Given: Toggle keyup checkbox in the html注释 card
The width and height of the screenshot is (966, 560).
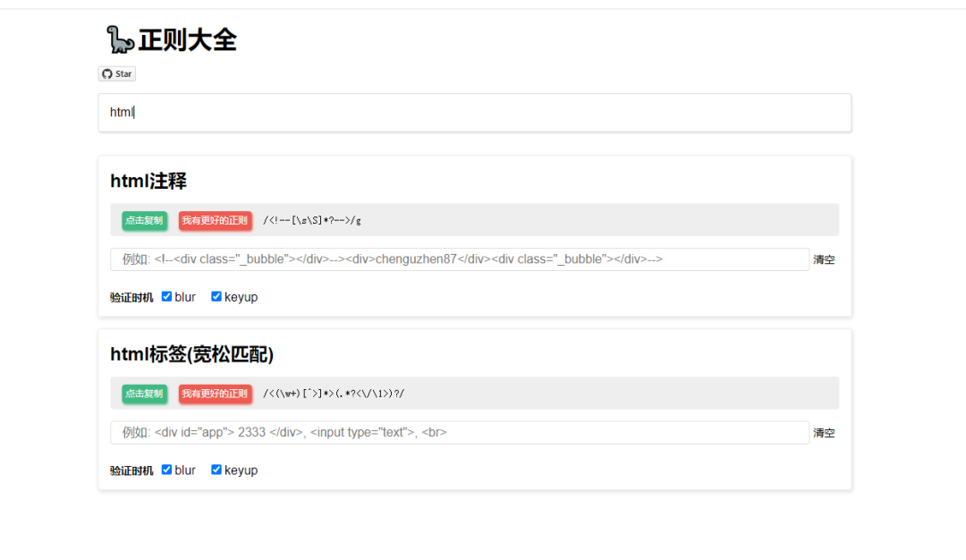Looking at the screenshot, I should point(216,297).
